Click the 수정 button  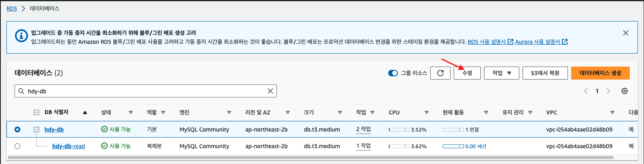(x=467, y=73)
